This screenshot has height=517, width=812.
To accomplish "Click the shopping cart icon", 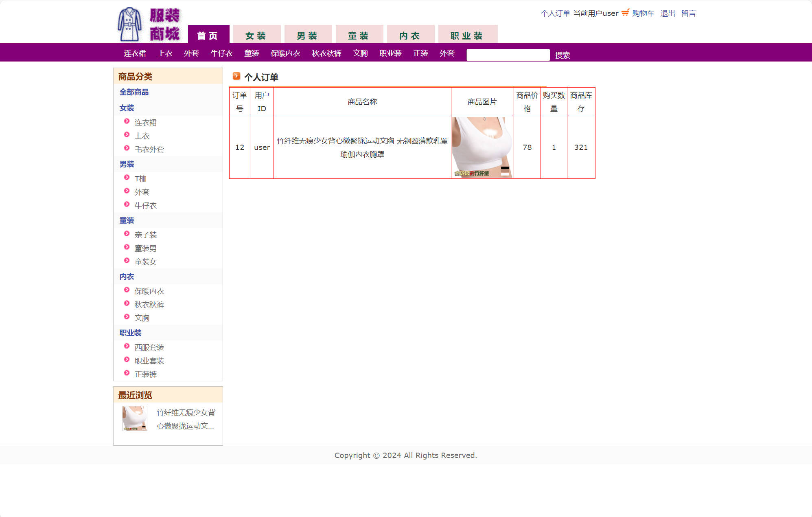I will point(625,13).
